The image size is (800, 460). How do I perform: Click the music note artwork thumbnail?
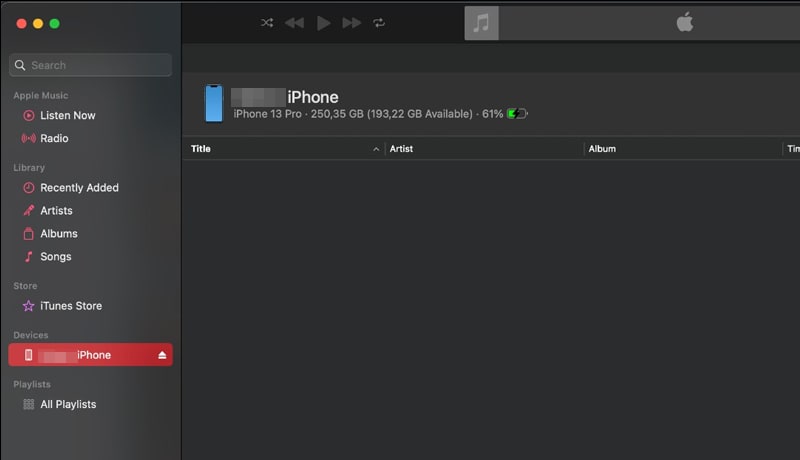[481, 23]
